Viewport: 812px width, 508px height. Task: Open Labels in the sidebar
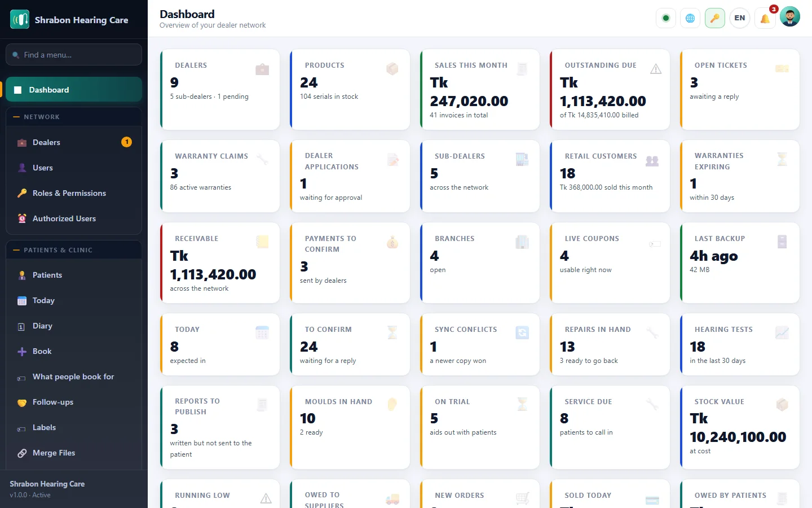[x=74, y=427]
